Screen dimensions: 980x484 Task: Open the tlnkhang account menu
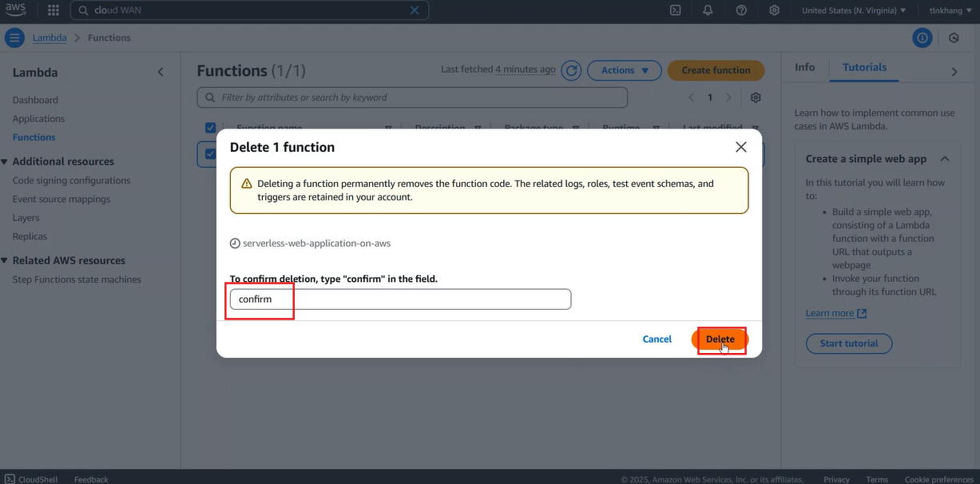(950, 10)
